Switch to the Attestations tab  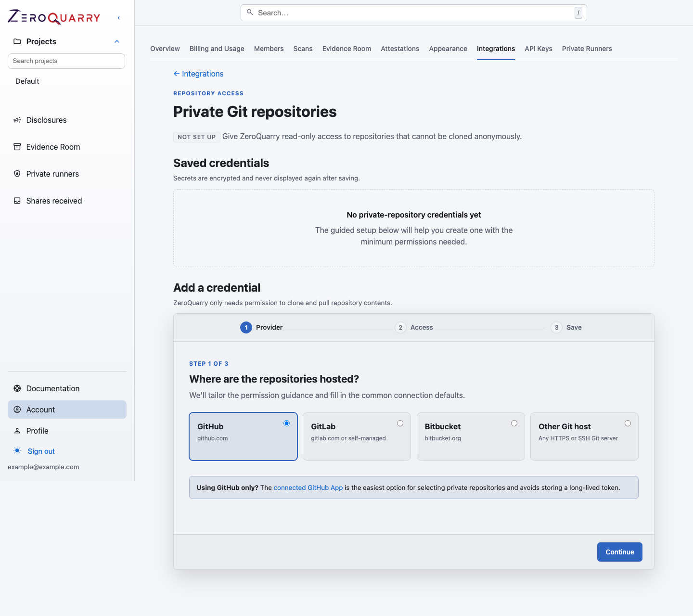click(x=400, y=49)
